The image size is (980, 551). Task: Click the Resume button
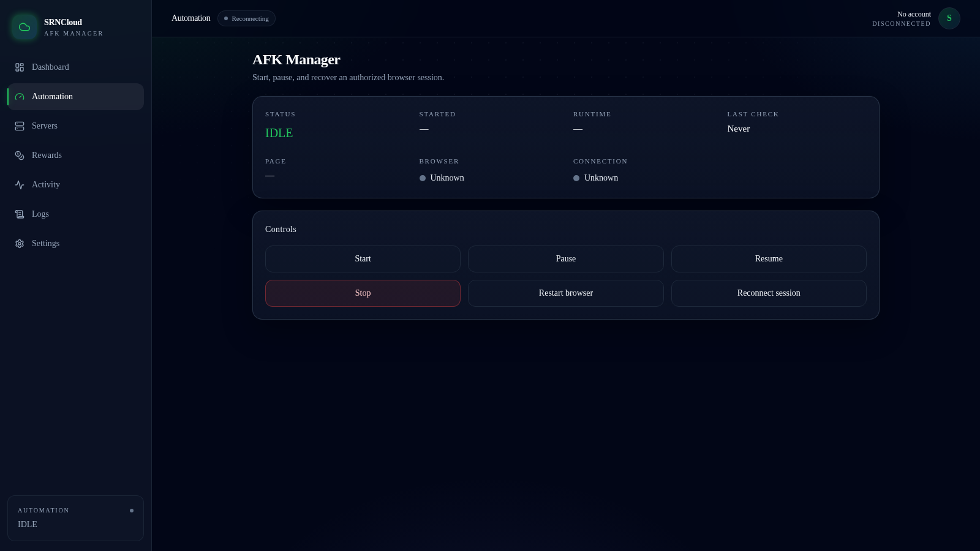pos(769,259)
